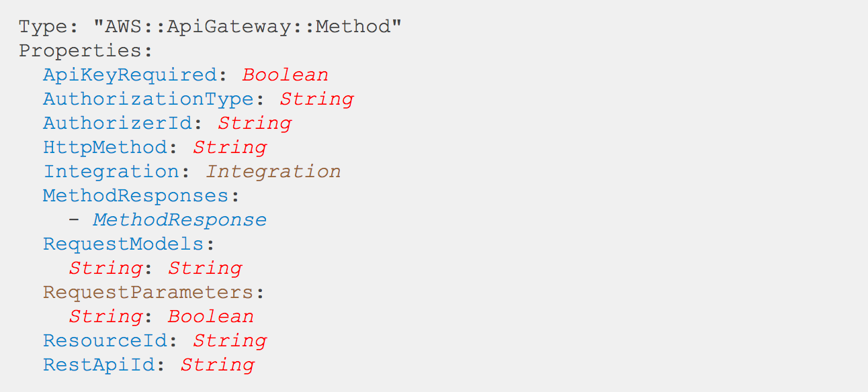The height and width of the screenshot is (392, 868).
Task: Click the blue Integration property name
Action: point(112,171)
